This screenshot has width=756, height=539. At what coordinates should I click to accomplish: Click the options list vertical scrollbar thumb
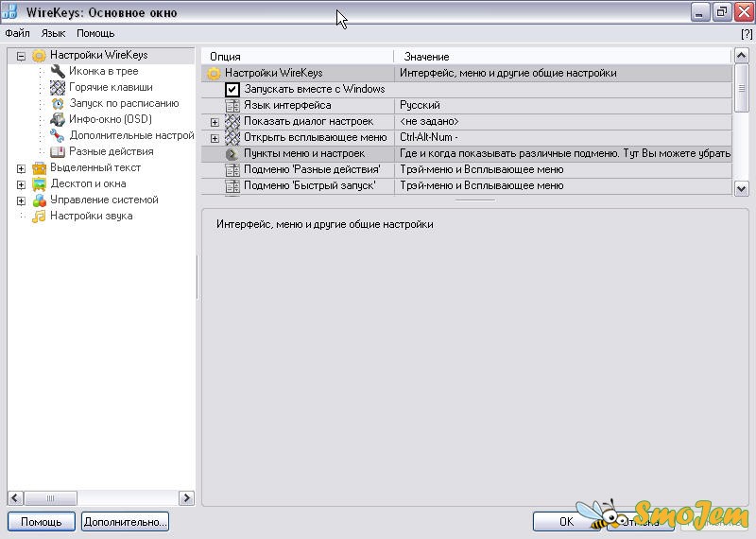[x=742, y=88]
